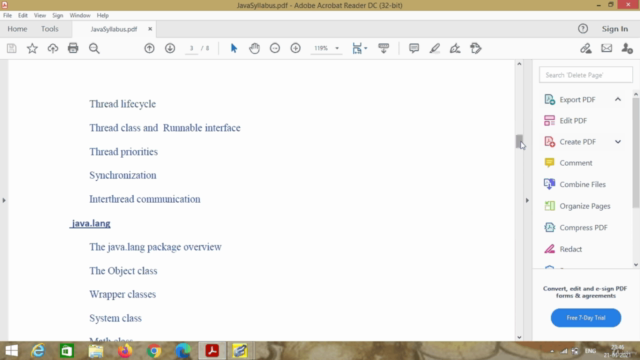Share a link to the file

point(586,48)
